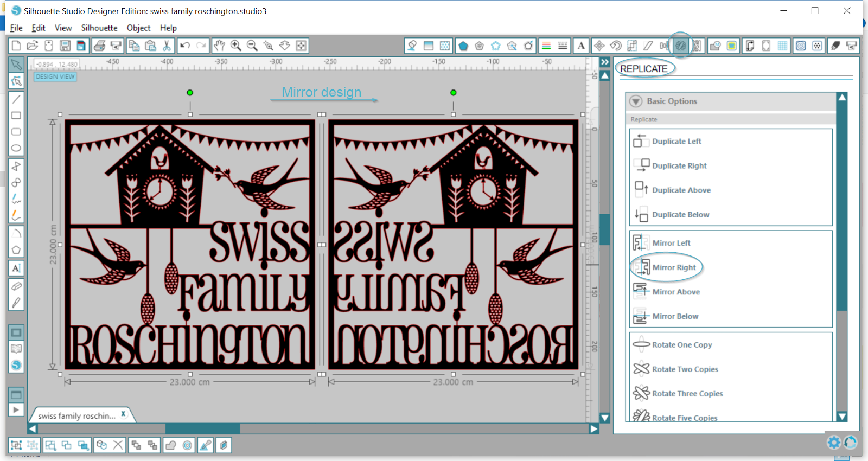Click the Delete X icon in bottom toolbar
868x461 pixels.
pyautogui.click(x=118, y=445)
